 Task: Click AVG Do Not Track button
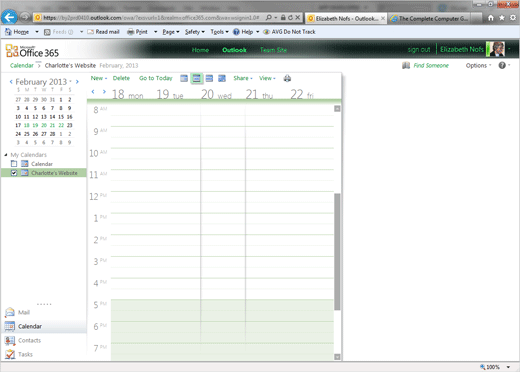click(289, 32)
